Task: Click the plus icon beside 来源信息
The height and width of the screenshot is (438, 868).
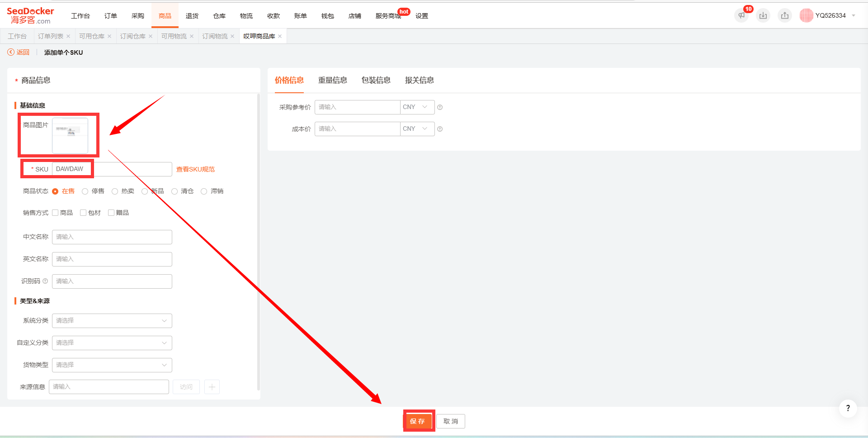Action: (x=212, y=387)
